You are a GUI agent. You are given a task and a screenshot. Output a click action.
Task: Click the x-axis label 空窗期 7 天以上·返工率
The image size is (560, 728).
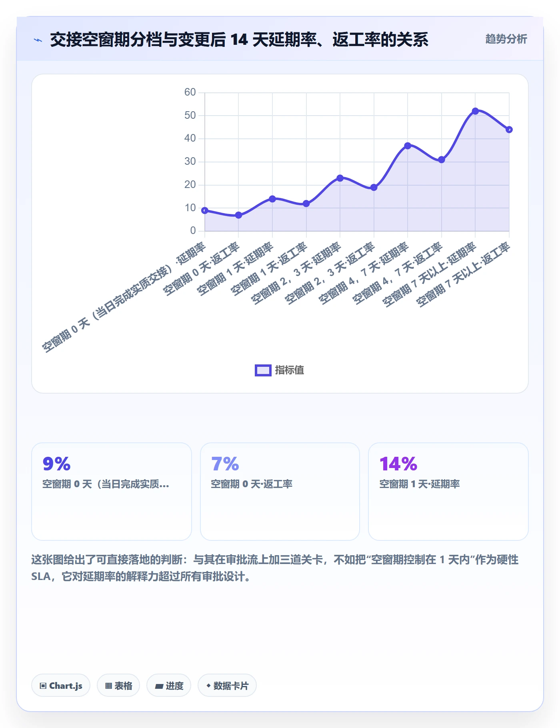463,274
